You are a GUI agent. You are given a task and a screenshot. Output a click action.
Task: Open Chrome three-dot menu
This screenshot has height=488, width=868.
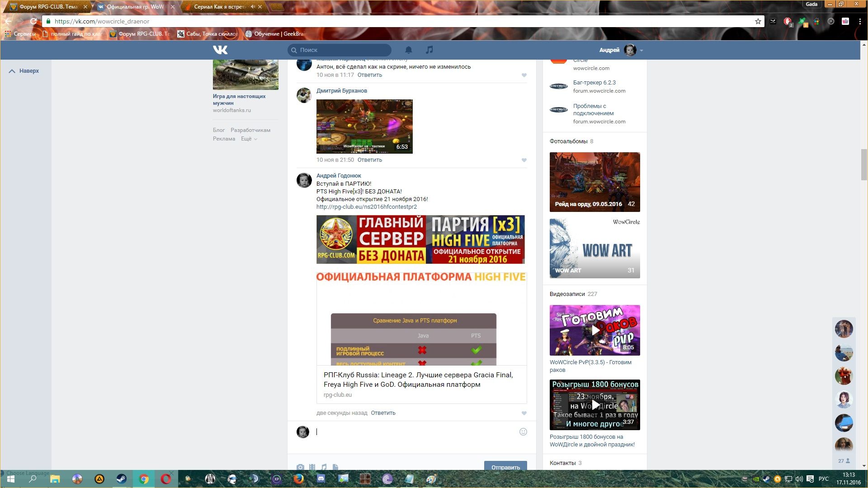pyautogui.click(x=859, y=21)
